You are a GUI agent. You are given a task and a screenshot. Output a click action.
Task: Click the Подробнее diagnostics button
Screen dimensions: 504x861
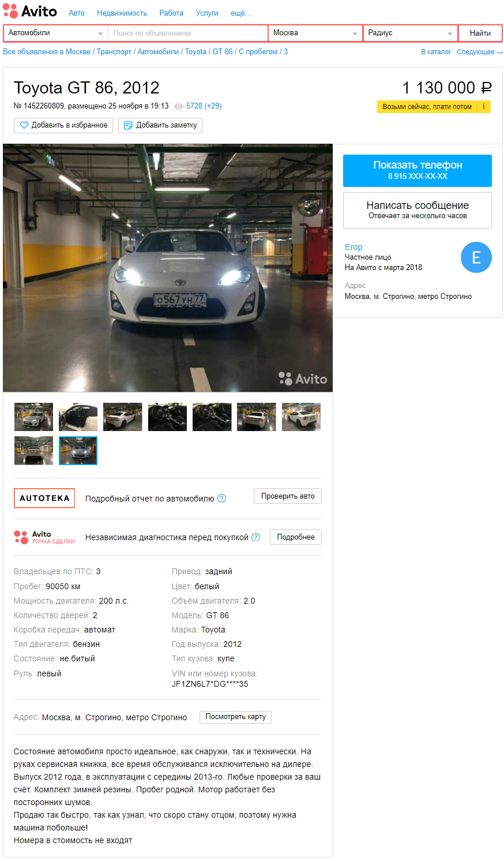[x=296, y=537]
